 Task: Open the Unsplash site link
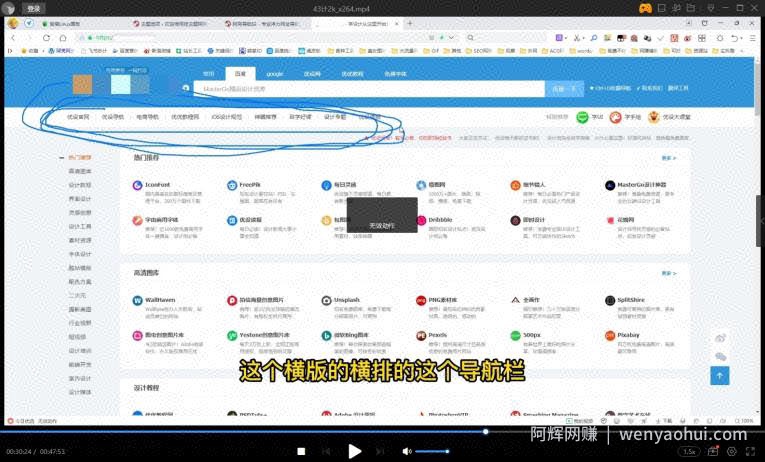pyautogui.click(x=347, y=300)
